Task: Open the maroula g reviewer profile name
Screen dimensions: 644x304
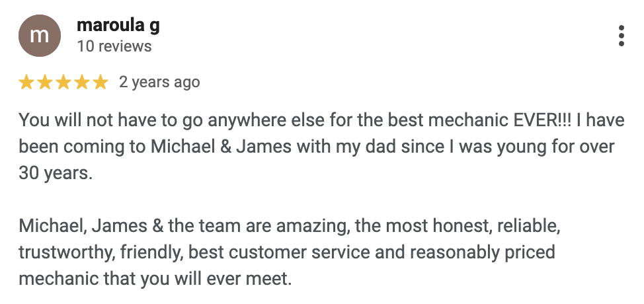Action: 118,26
